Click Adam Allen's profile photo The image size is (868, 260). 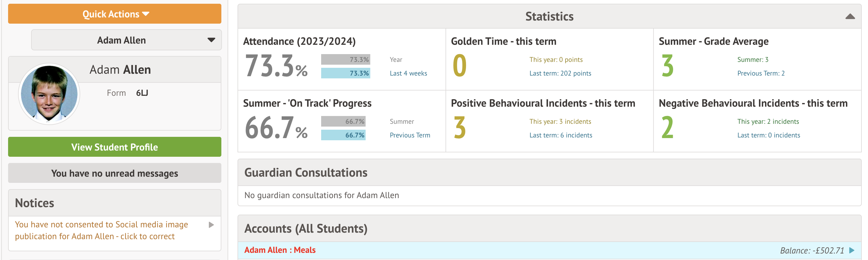tap(49, 93)
